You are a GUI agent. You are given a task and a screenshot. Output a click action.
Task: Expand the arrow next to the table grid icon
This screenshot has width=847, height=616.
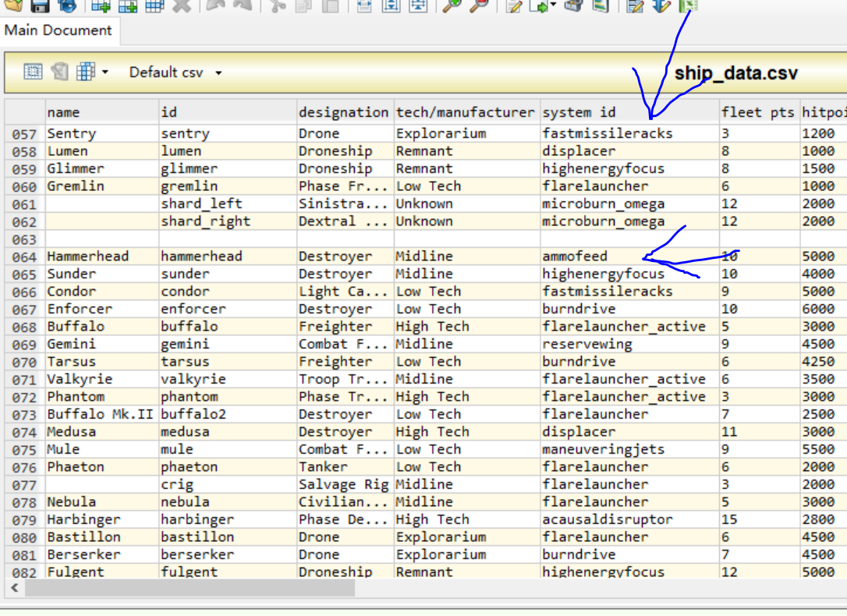tap(105, 73)
